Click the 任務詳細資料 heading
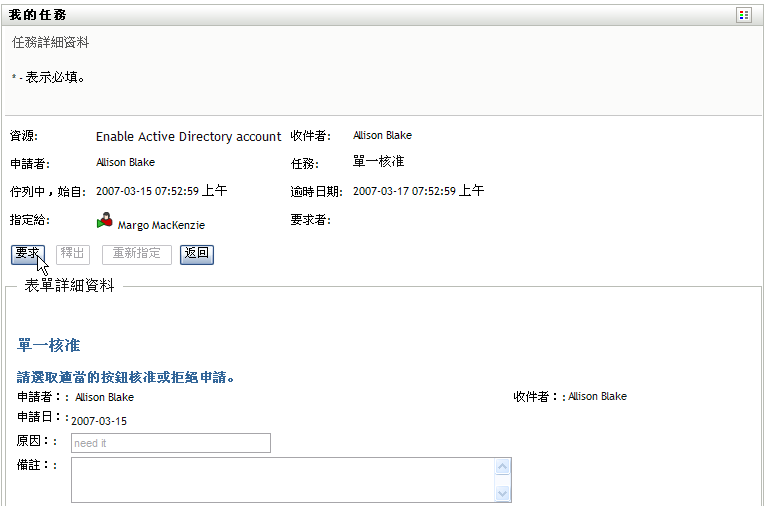Viewport: 764px width, 506px height. point(50,43)
